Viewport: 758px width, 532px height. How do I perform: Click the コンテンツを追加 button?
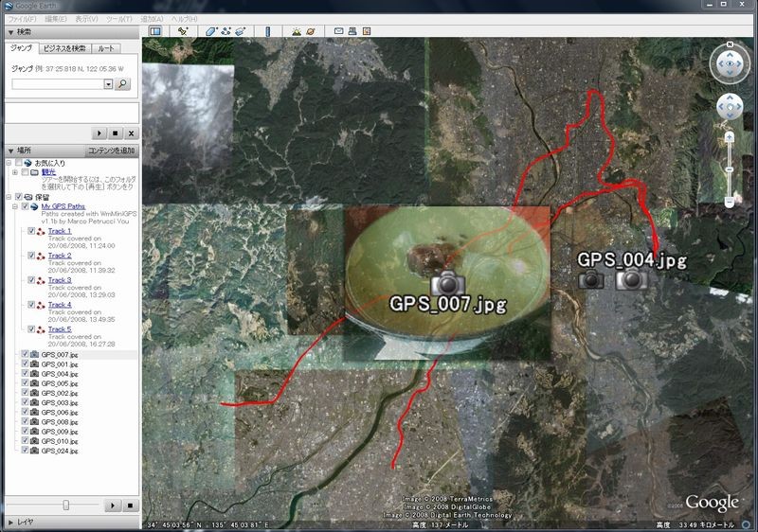pyautogui.click(x=111, y=151)
